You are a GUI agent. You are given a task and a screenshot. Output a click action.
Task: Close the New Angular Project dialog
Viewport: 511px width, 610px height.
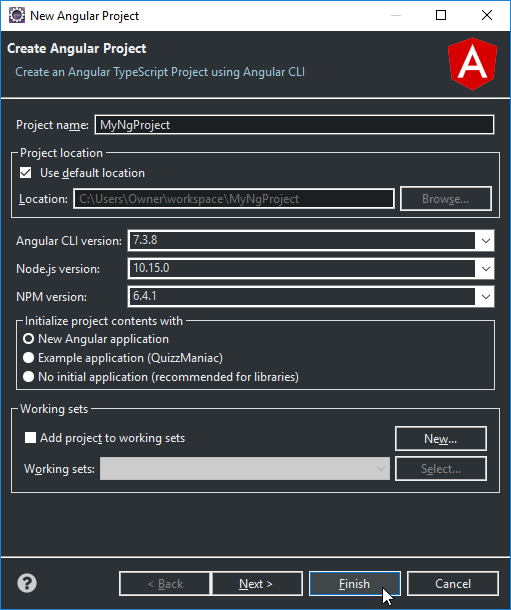point(487,16)
